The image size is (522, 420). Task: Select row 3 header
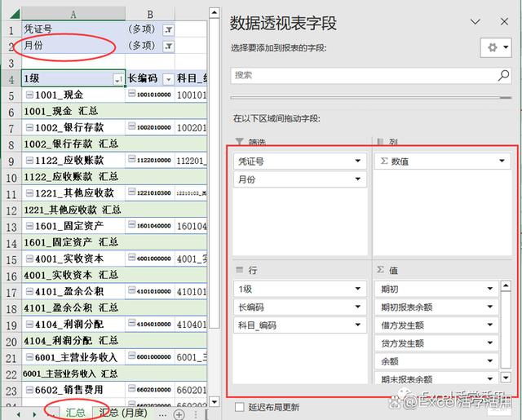pyautogui.click(x=11, y=63)
